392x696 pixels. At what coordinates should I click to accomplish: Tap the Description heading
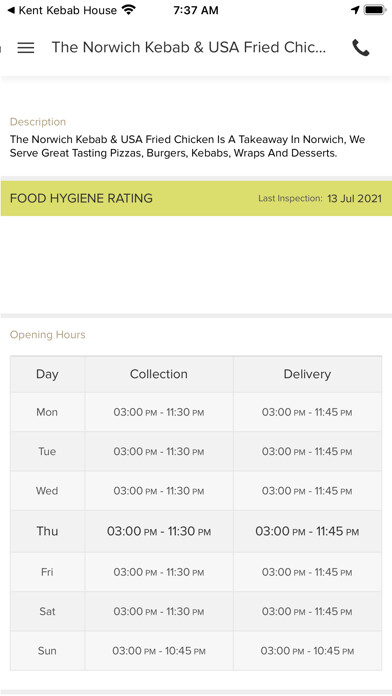38,122
